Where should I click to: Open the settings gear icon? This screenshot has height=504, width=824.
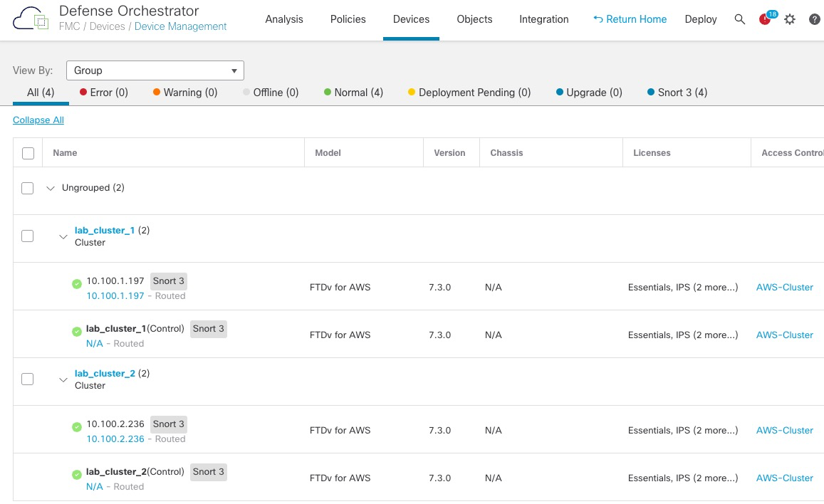[x=789, y=19]
